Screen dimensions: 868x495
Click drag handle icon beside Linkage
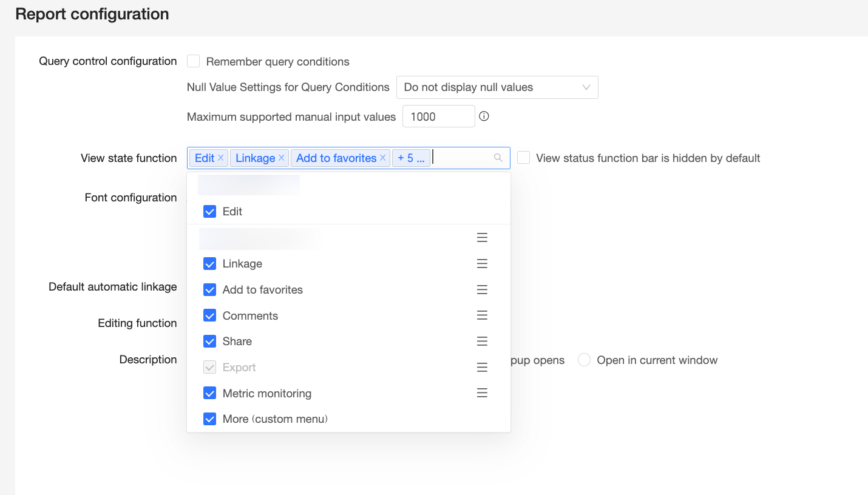pos(482,264)
